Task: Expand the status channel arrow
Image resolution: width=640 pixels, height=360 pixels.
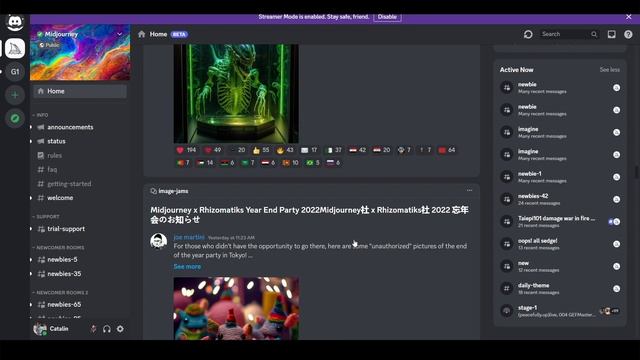Action: click(31, 141)
